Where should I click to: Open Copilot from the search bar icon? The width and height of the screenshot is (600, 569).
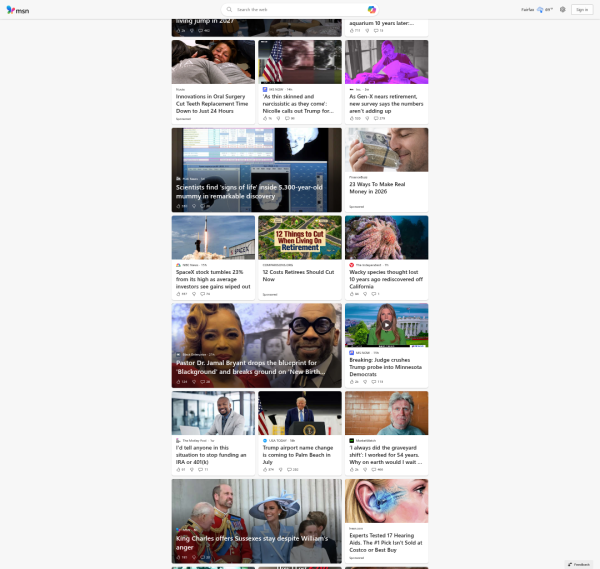[x=371, y=10]
